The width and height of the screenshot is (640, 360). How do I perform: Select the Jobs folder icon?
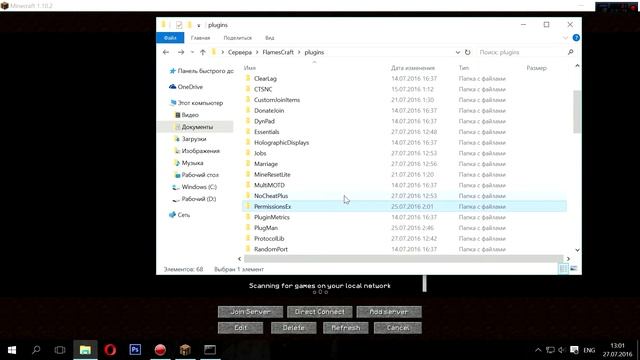click(x=248, y=153)
